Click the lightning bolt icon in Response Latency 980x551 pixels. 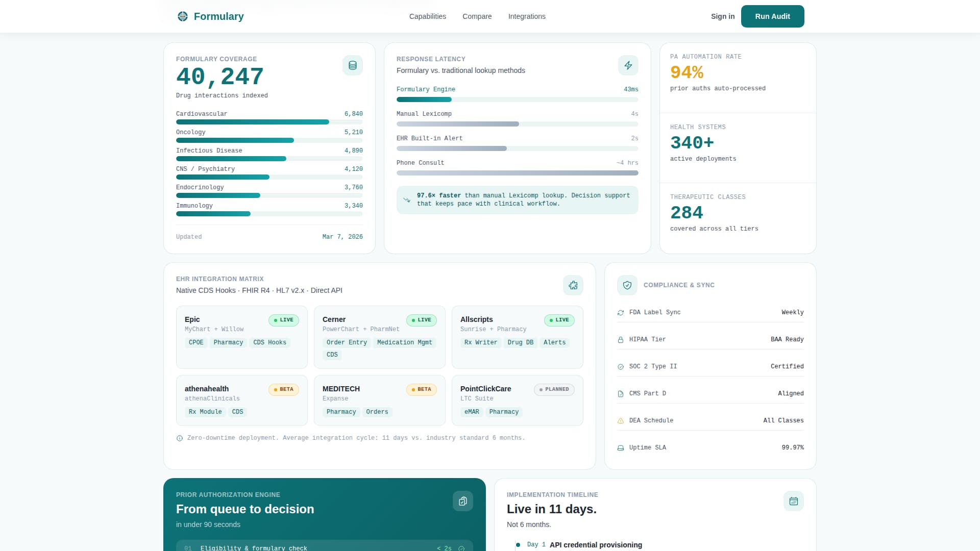pos(628,65)
